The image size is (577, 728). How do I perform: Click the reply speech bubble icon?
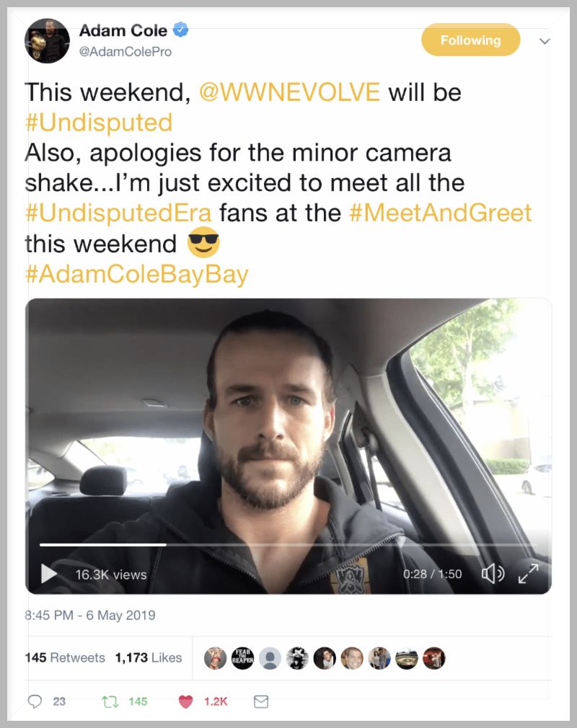(x=35, y=701)
